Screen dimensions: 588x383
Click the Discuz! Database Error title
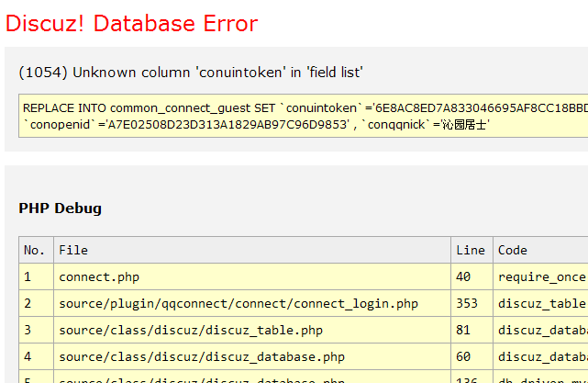[131, 23]
